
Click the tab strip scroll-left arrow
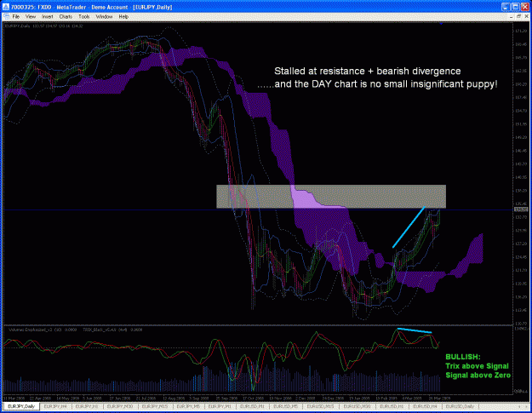(519, 406)
